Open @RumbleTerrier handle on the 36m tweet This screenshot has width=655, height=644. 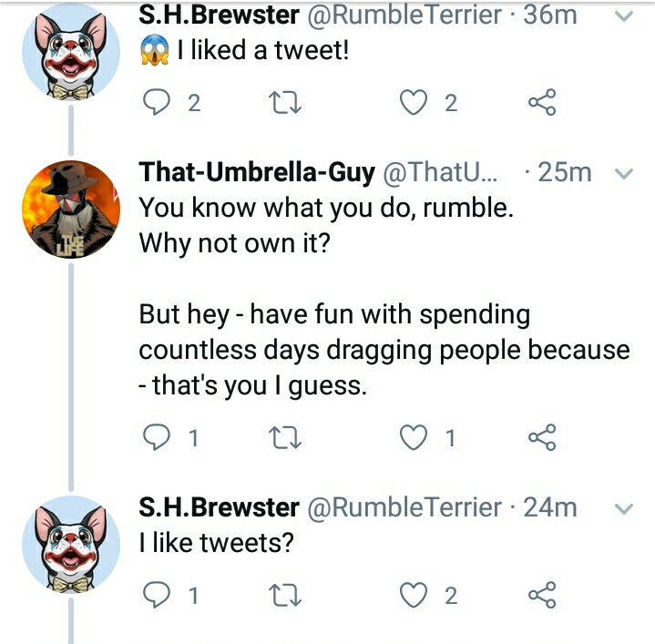[404, 15]
